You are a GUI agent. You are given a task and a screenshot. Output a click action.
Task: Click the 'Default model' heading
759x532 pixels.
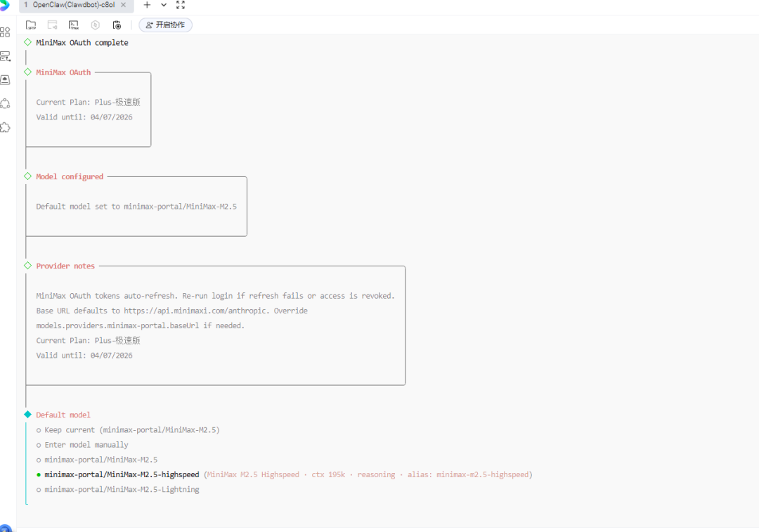(x=63, y=415)
